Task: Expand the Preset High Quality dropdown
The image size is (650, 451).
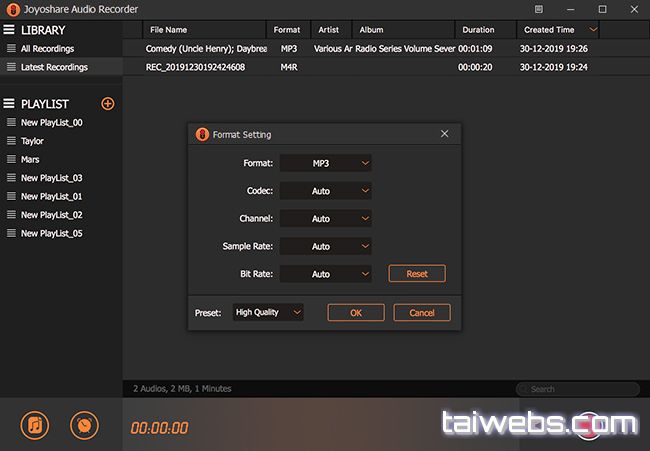Action: (x=268, y=313)
